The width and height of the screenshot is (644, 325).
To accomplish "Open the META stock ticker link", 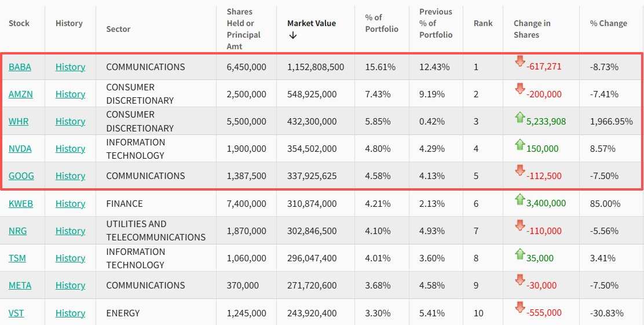I will [x=20, y=286].
